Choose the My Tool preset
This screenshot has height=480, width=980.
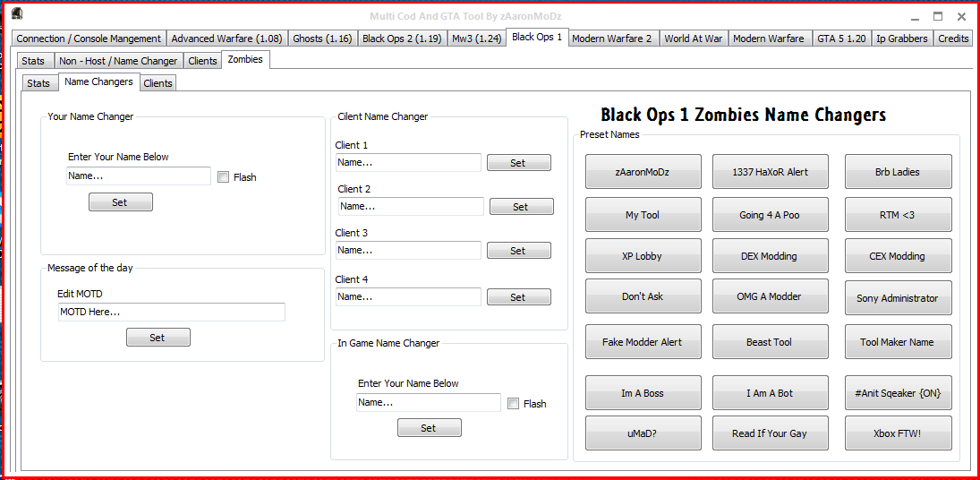pos(643,214)
